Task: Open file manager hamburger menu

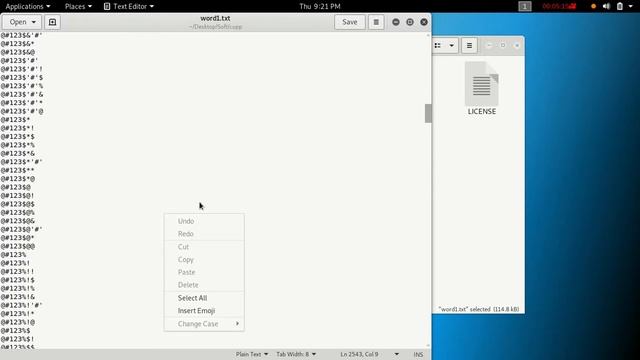Action: tap(469, 46)
